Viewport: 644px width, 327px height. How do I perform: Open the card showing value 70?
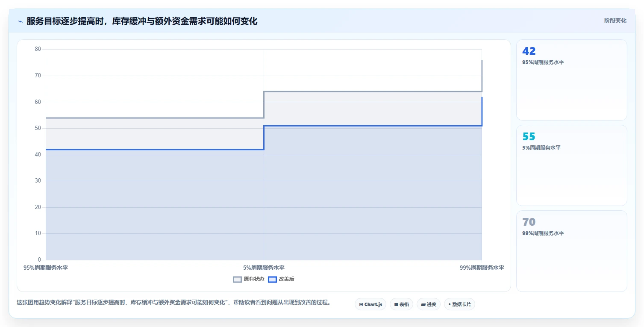tap(572, 251)
